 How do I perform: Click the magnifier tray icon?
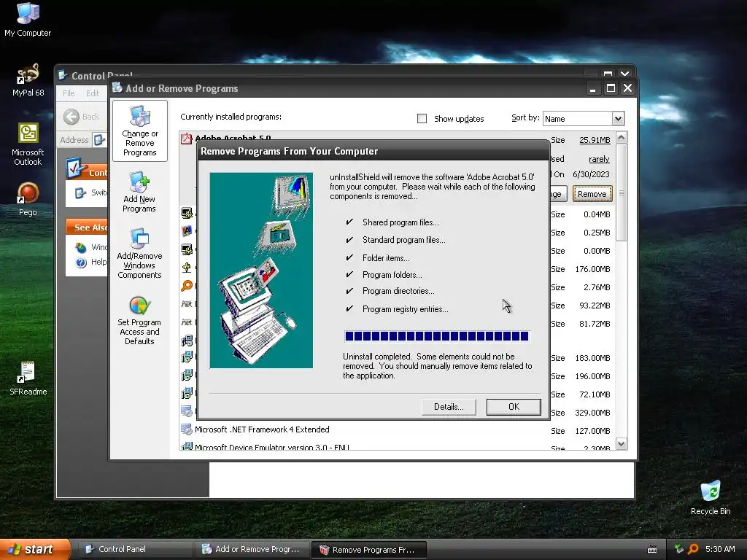pyautogui.click(x=693, y=549)
